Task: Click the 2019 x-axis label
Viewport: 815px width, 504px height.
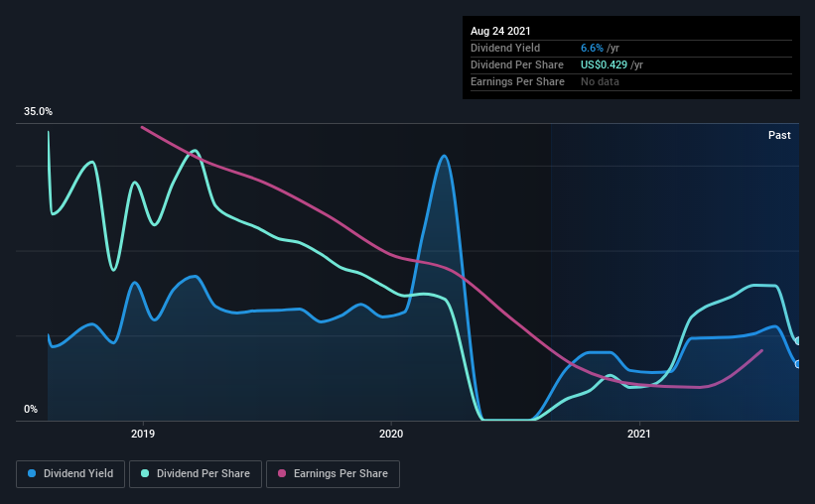Action: pos(143,434)
